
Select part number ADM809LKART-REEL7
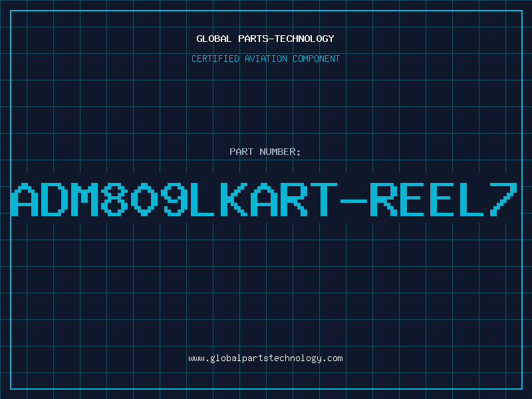tap(264, 199)
